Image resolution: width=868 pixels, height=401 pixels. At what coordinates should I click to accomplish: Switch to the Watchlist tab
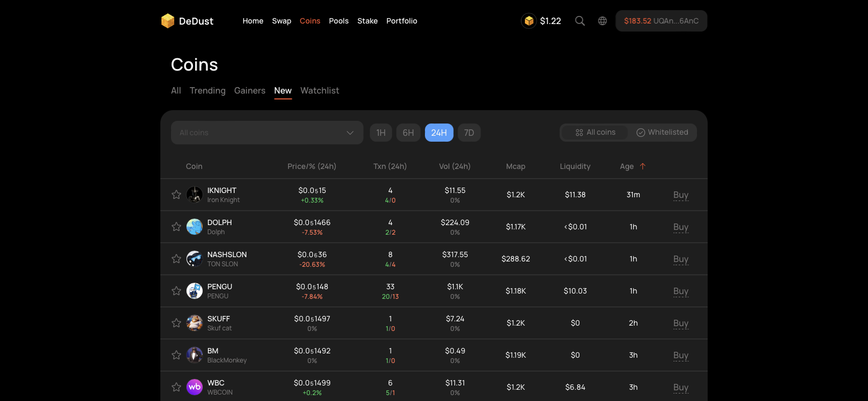pyautogui.click(x=320, y=91)
